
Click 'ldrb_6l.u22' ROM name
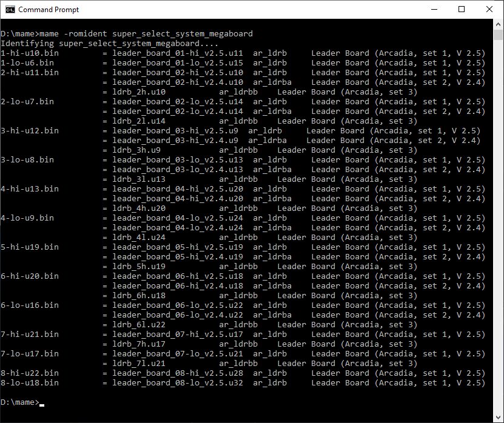coord(139,324)
